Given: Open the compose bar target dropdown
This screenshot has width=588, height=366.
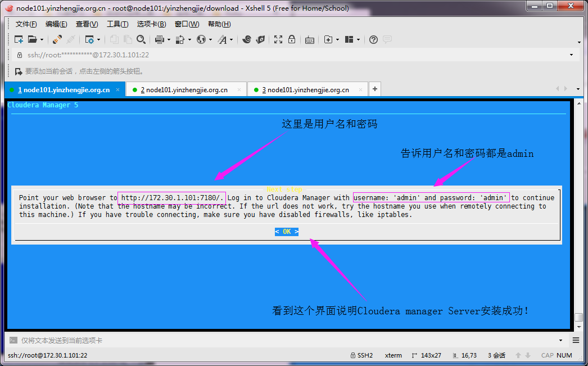Looking at the screenshot, I should 560,340.
